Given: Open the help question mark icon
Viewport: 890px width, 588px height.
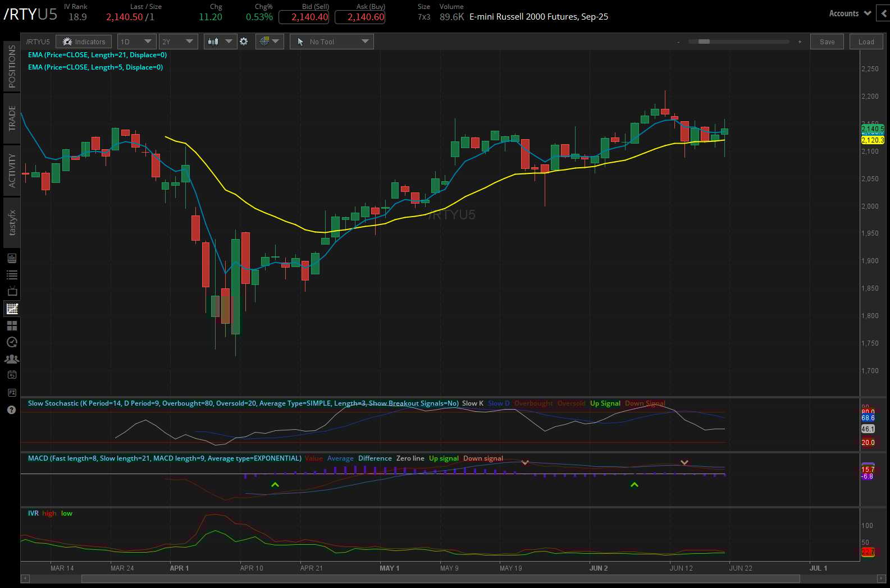Looking at the screenshot, I should (12, 410).
